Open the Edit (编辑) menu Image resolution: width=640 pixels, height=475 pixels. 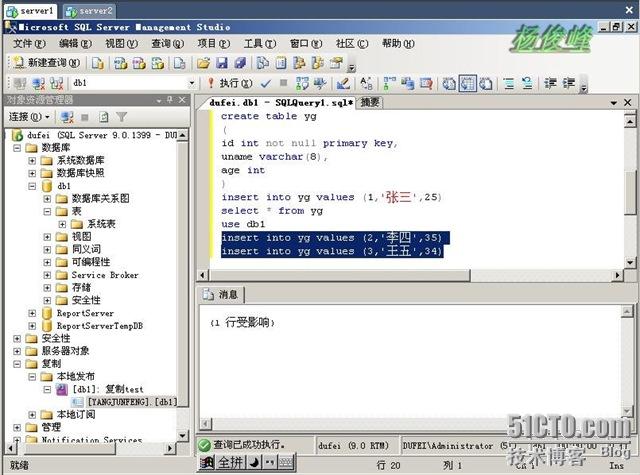point(75,43)
